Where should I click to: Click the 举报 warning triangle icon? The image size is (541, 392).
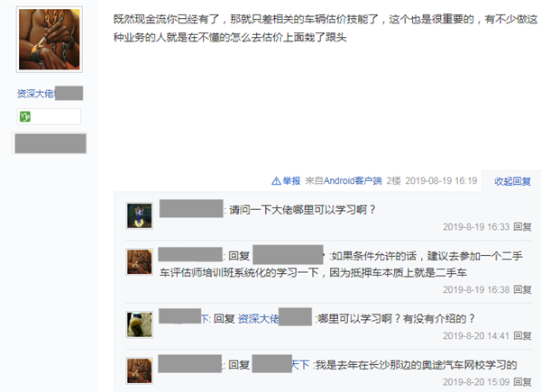click(276, 181)
